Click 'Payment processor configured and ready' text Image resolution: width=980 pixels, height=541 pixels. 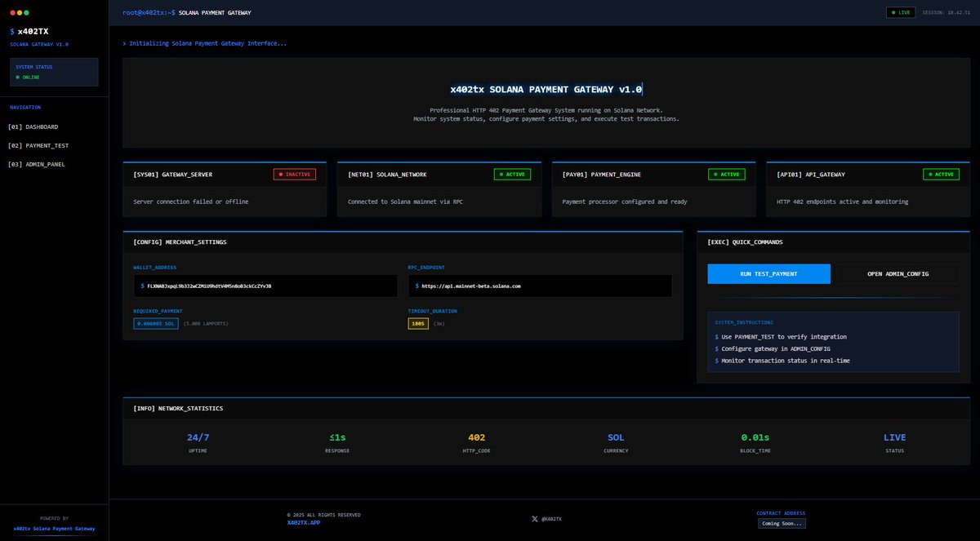point(626,201)
